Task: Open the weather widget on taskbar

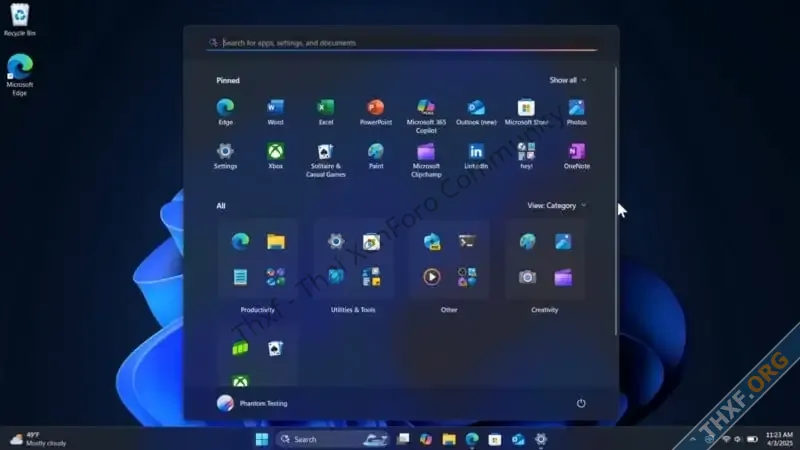Action: click(x=38, y=439)
